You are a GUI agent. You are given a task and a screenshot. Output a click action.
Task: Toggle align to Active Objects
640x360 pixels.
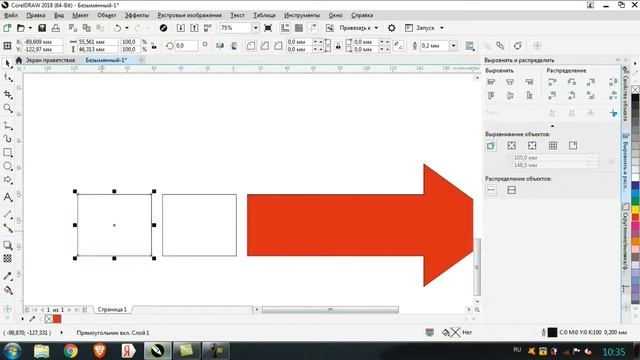click(491, 146)
